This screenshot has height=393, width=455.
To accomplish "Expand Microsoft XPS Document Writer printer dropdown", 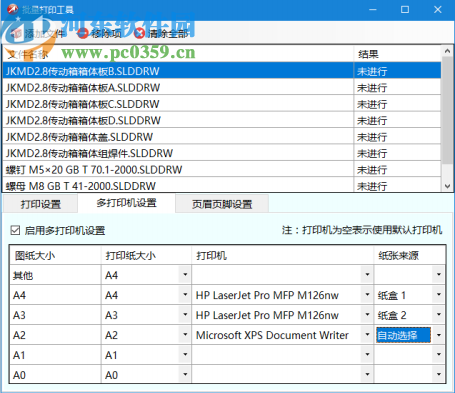I will pyautogui.click(x=367, y=334).
